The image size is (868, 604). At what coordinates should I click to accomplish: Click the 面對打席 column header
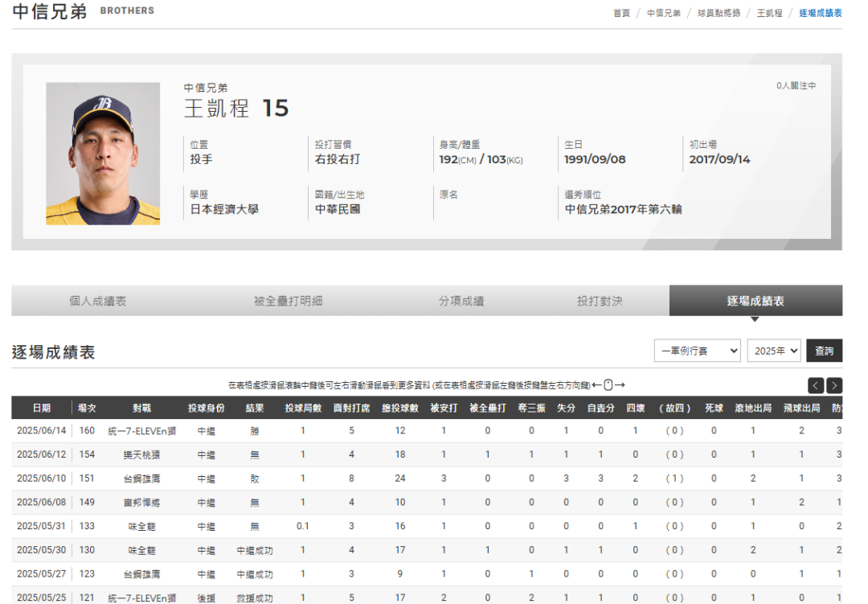[351, 408]
